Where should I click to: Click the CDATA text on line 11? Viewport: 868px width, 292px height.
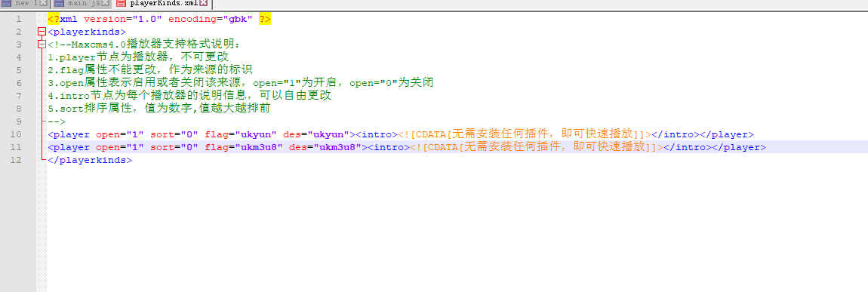pos(537,147)
